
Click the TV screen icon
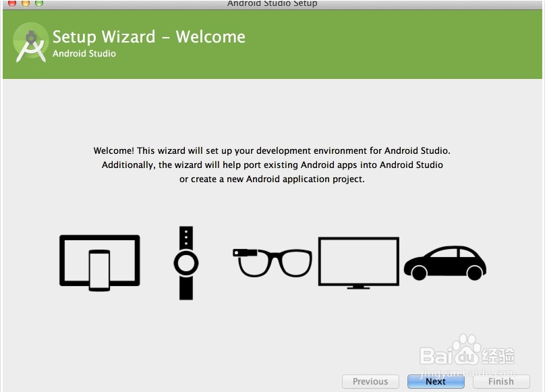[x=359, y=263]
